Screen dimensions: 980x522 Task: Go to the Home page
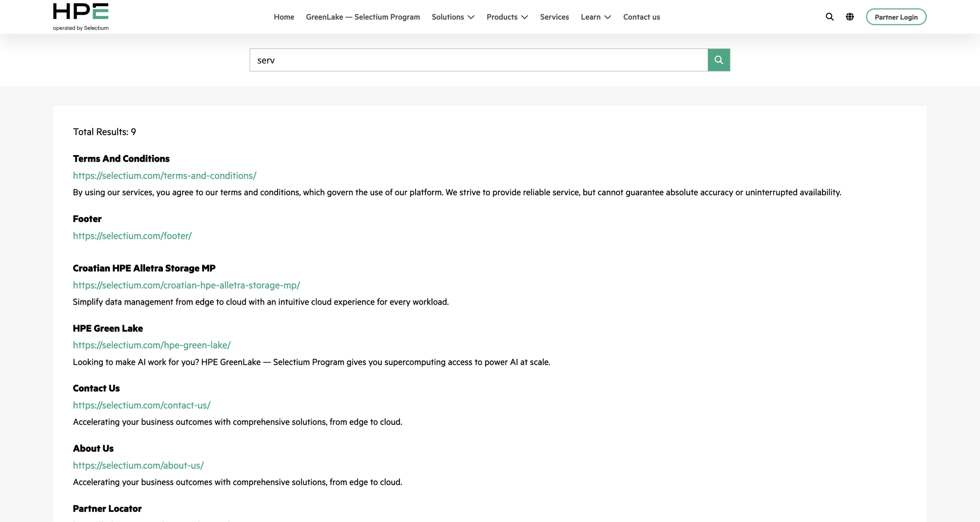[284, 17]
